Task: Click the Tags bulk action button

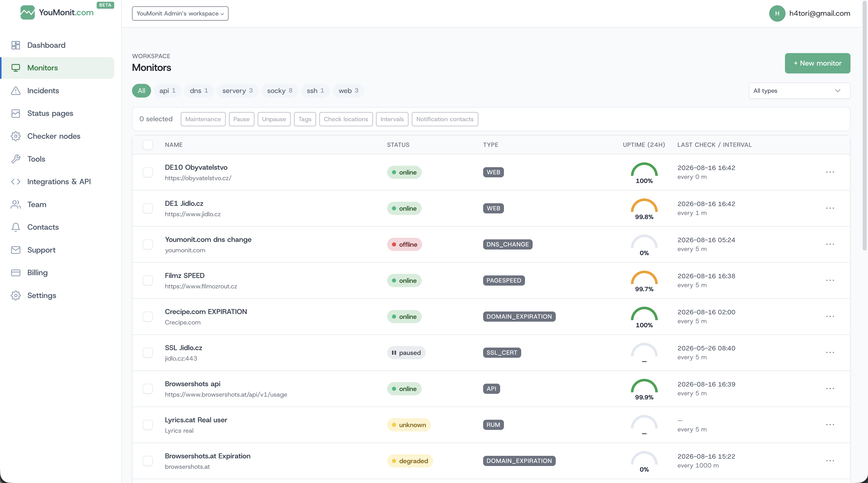Action: pos(305,119)
